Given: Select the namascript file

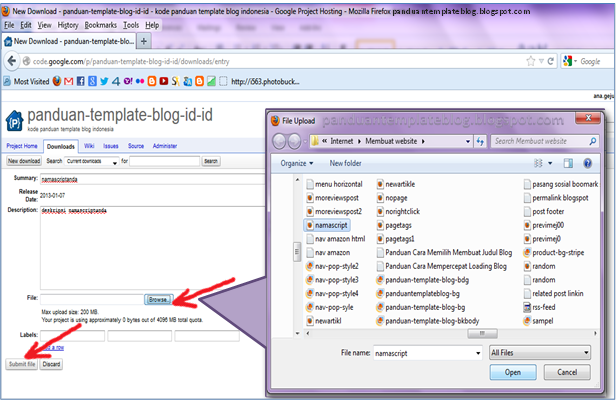Looking at the screenshot, I should click(x=327, y=225).
